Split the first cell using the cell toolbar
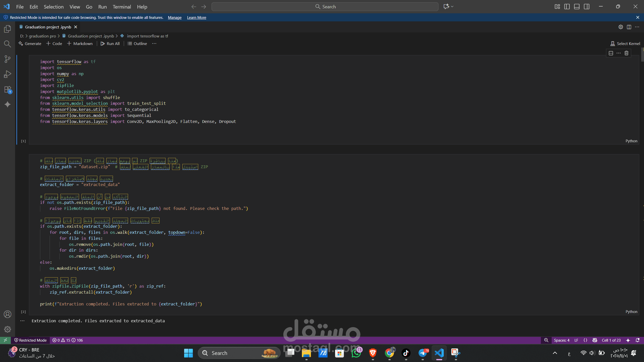The width and height of the screenshot is (644, 362). click(x=611, y=53)
